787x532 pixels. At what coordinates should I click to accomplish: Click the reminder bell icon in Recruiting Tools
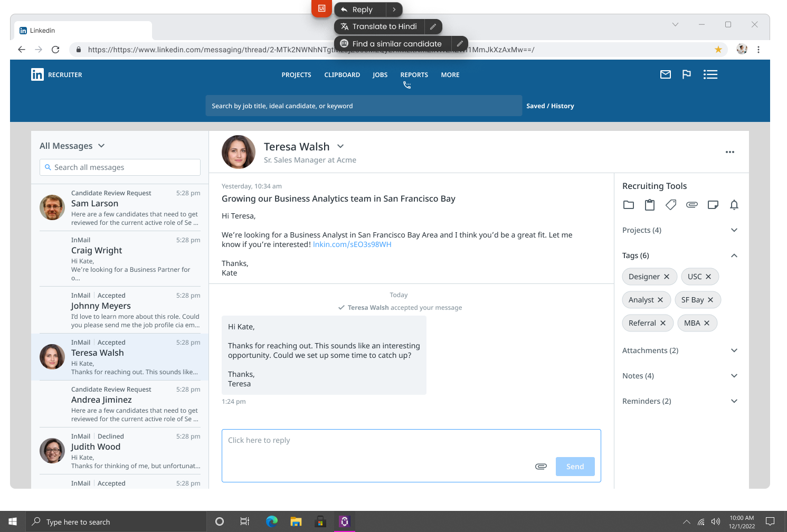(734, 205)
